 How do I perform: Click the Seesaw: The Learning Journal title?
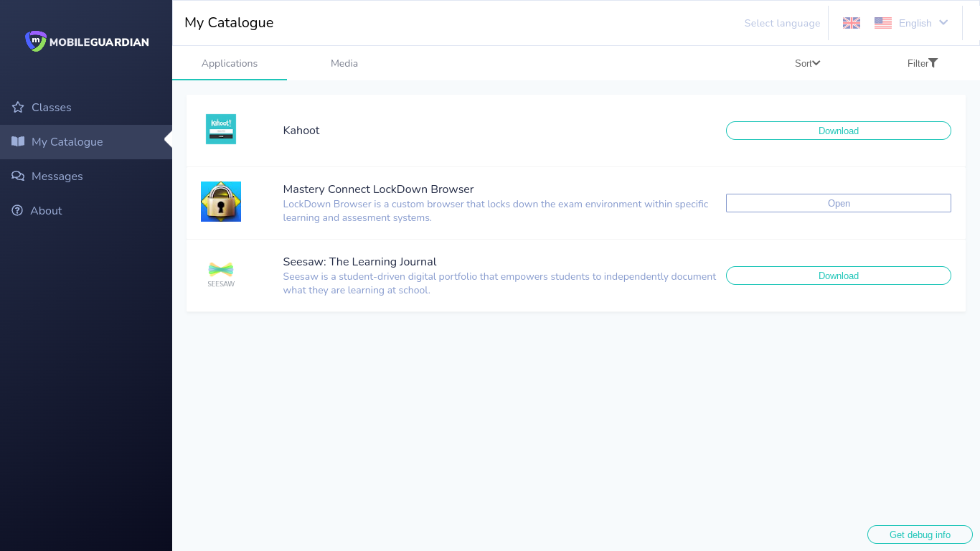click(x=359, y=262)
